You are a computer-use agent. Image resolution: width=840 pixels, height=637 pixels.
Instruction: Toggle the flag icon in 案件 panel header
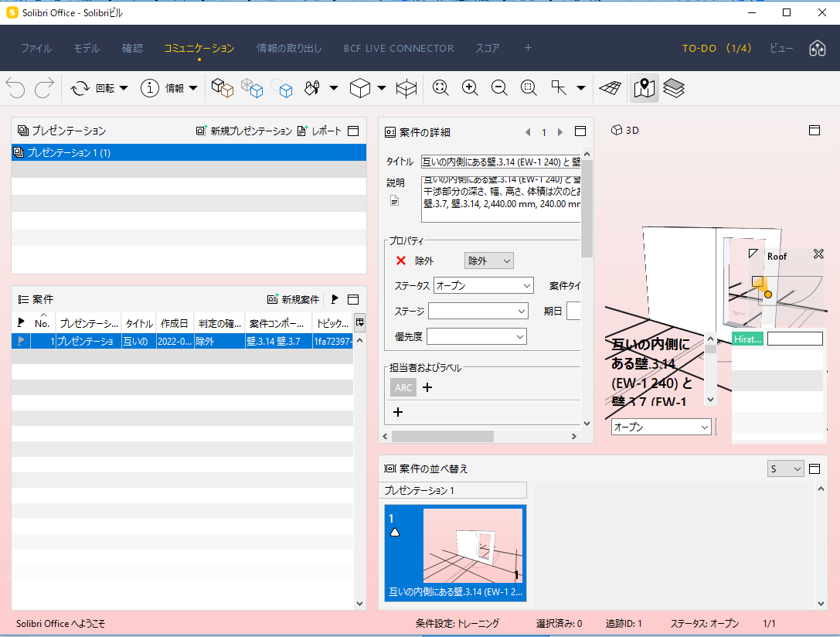pyautogui.click(x=335, y=299)
